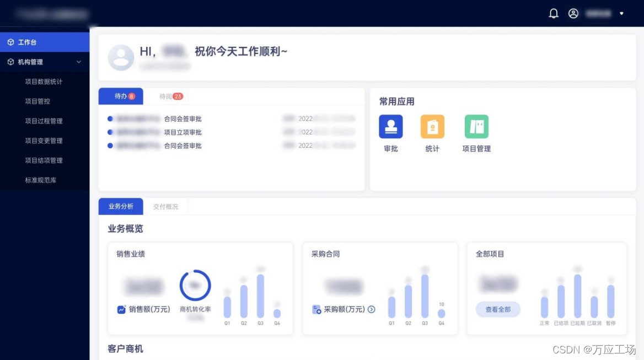The height and width of the screenshot is (360, 644).
Task: Switch to the 交付概况 tab
Action: click(165, 207)
